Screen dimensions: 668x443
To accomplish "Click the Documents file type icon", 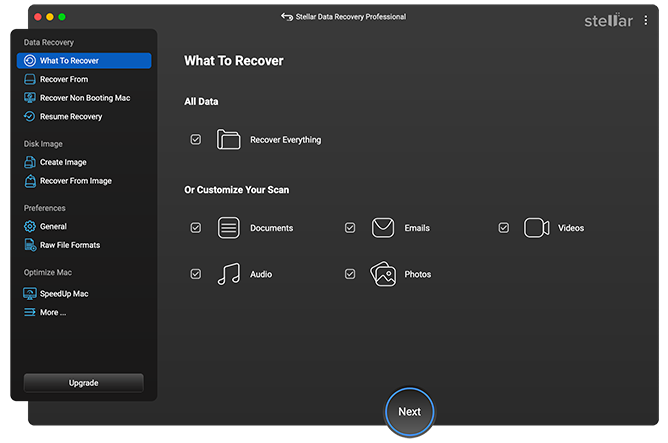I will [x=229, y=228].
